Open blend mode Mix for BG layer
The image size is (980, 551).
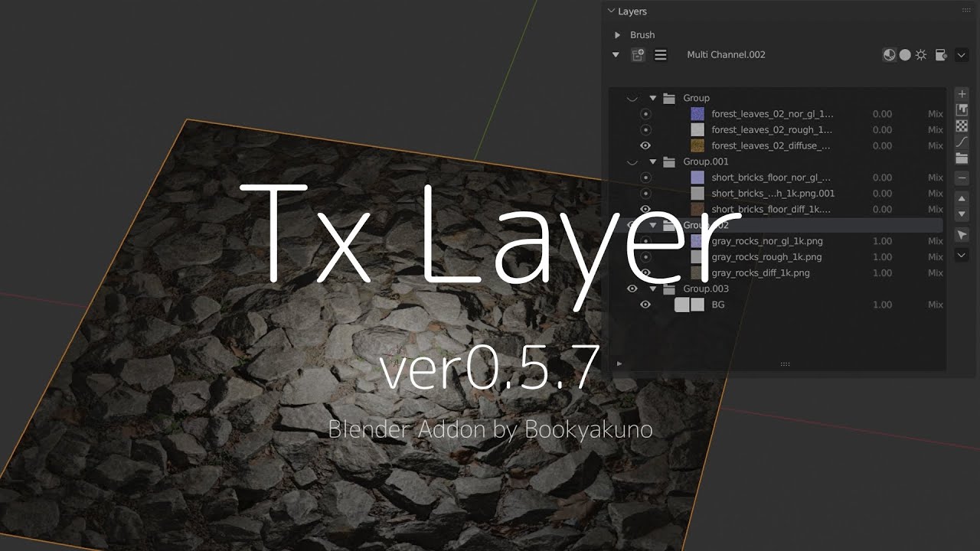936,305
